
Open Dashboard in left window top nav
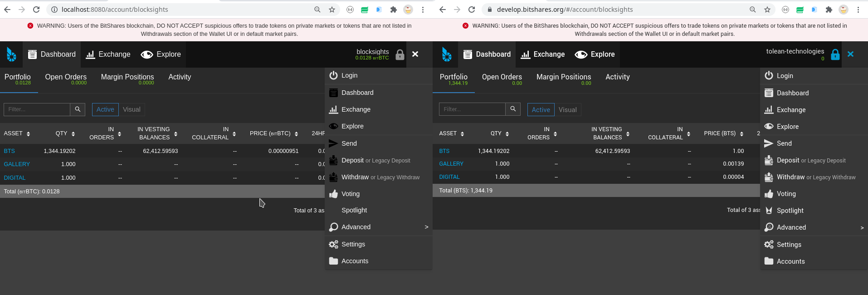tap(52, 54)
